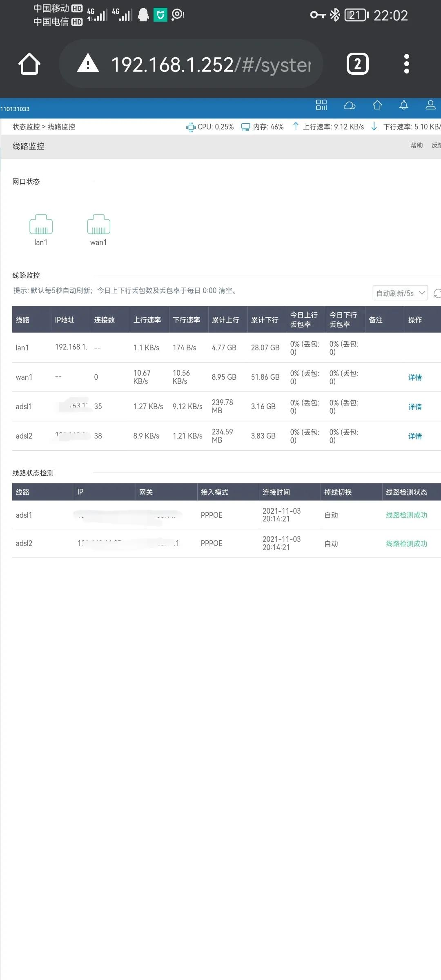Open the notification bell icon
441x980 pixels.
tap(403, 106)
